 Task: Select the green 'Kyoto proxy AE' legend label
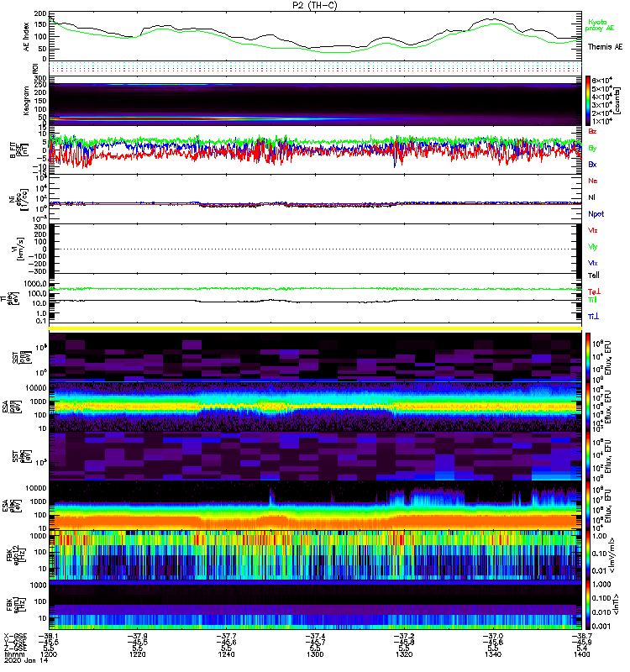tap(600, 25)
